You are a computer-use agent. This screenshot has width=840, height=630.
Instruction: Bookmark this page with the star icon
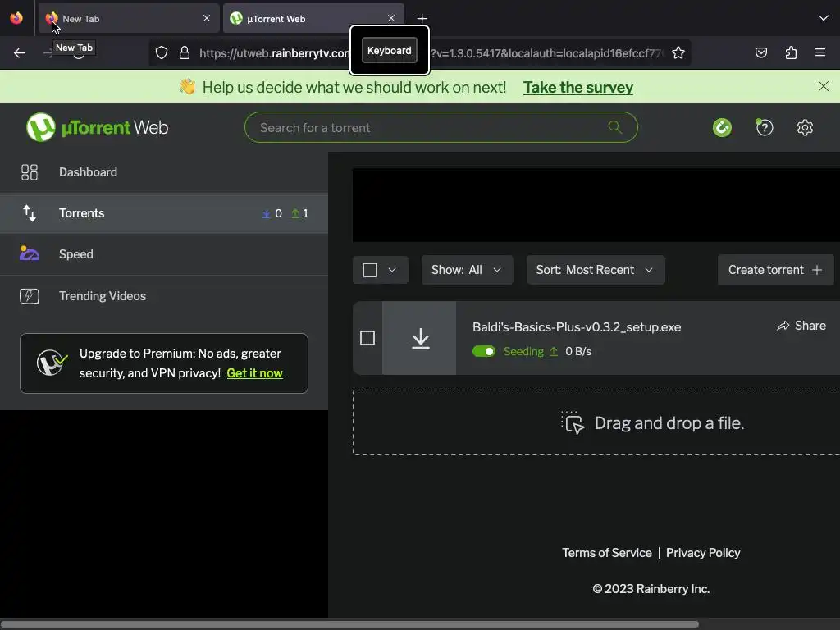[x=678, y=52]
